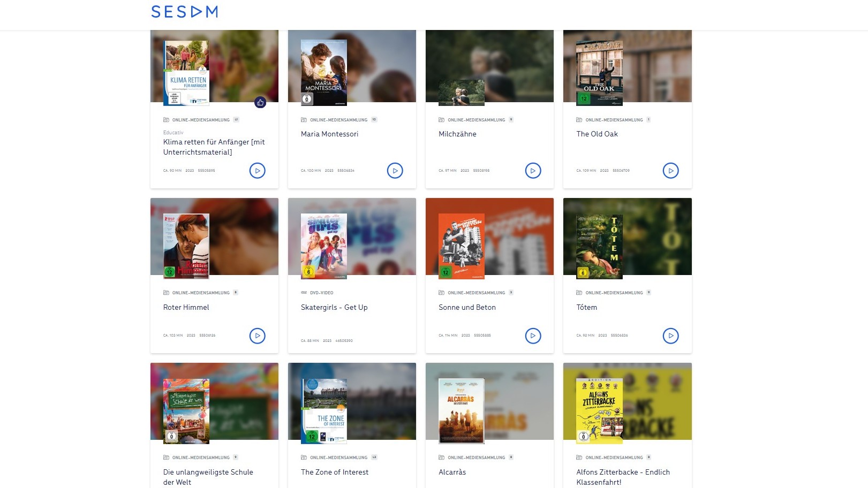Click the item count badge on The Zone of Interest card
Viewport: 868px width, 488px height.
tap(374, 457)
